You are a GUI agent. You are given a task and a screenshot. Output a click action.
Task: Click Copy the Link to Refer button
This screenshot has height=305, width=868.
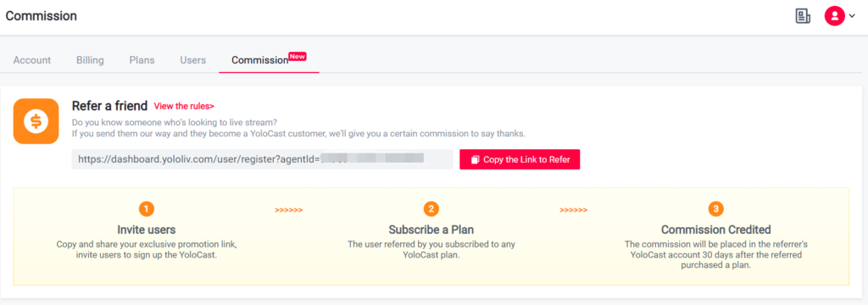coord(520,159)
